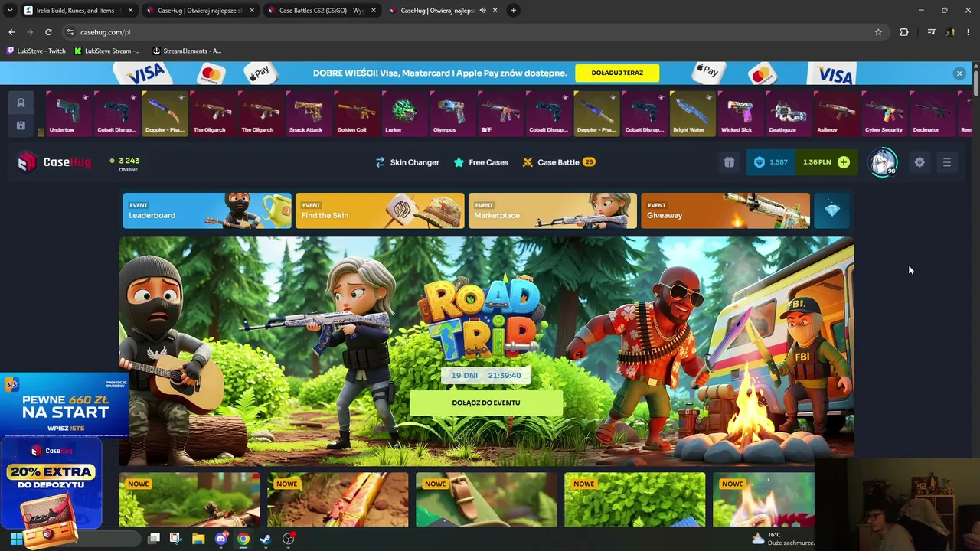Open the gift box rewards icon
Image resolution: width=980 pixels, height=551 pixels.
729,162
